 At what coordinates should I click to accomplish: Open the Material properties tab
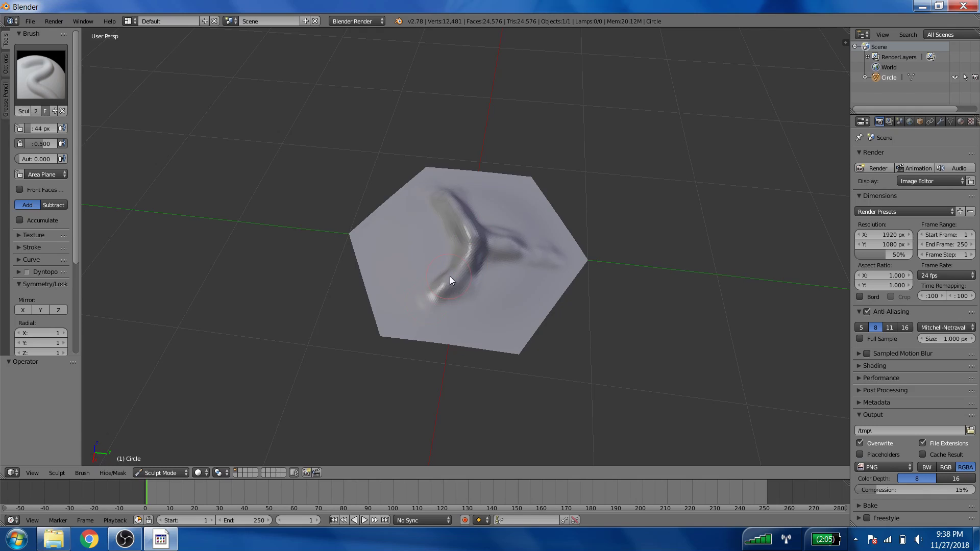961,121
